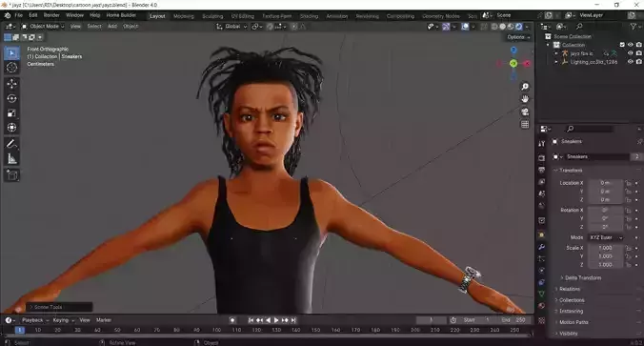Click the Blender logo menu icon
Image resolution: width=644 pixels, height=346 pixels.
pos(8,15)
